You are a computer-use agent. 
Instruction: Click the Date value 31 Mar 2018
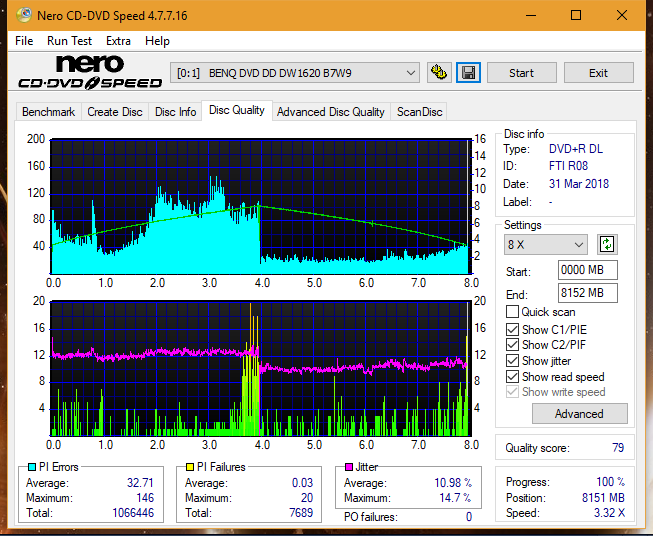tap(578, 184)
